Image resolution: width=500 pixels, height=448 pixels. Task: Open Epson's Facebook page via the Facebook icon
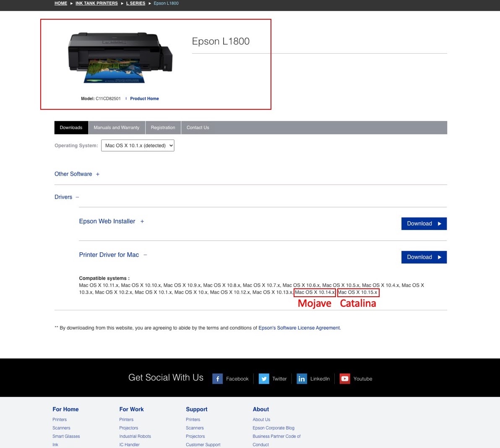point(217,378)
